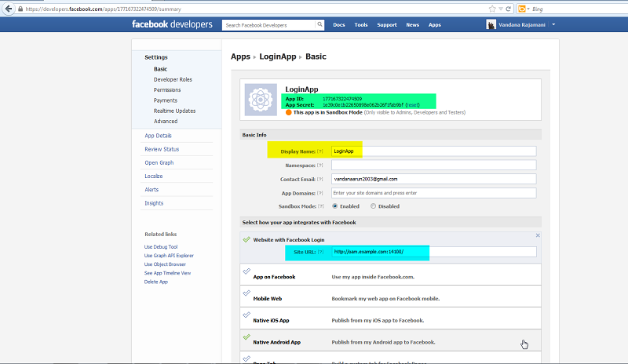This screenshot has height=364, width=628.
Task: Open the Insights section
Action: coord(154,203)
